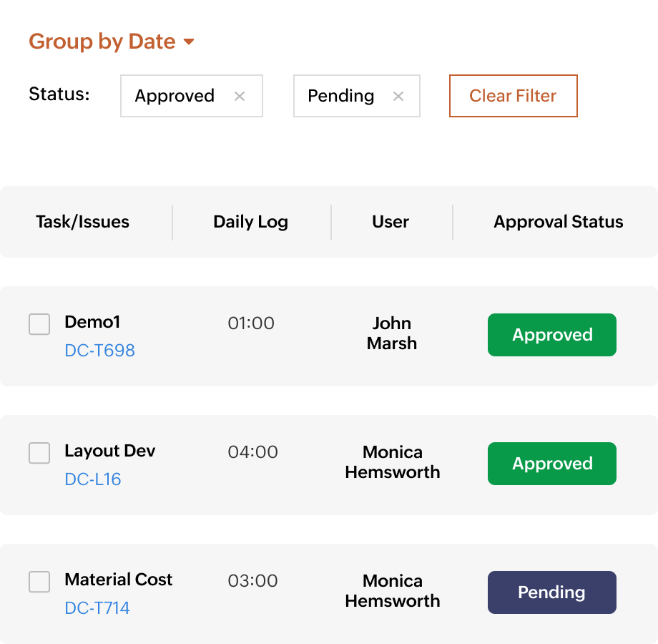Open the DC-T698 task link
This screenshot has height=644, width=658.
point(99,351)
